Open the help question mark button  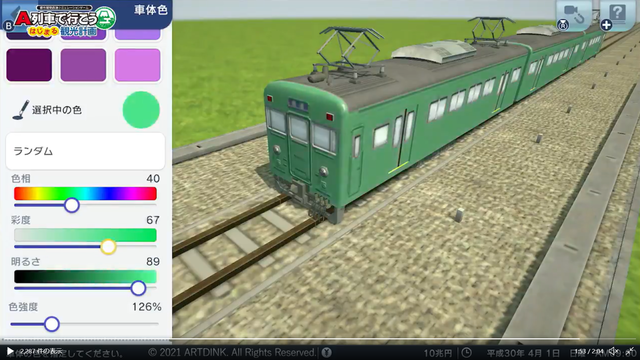(617, 15)
